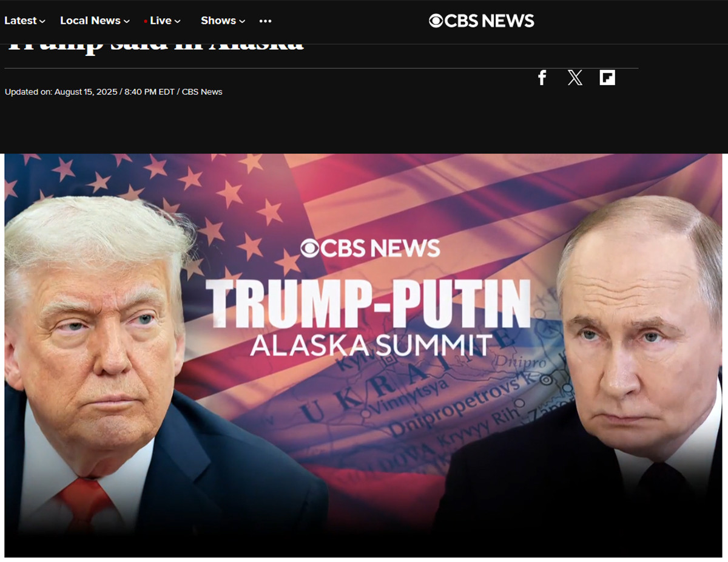Click the ALASKA SUMMIT text in graphic
The image size is (728, 562).
click(371, 345)
